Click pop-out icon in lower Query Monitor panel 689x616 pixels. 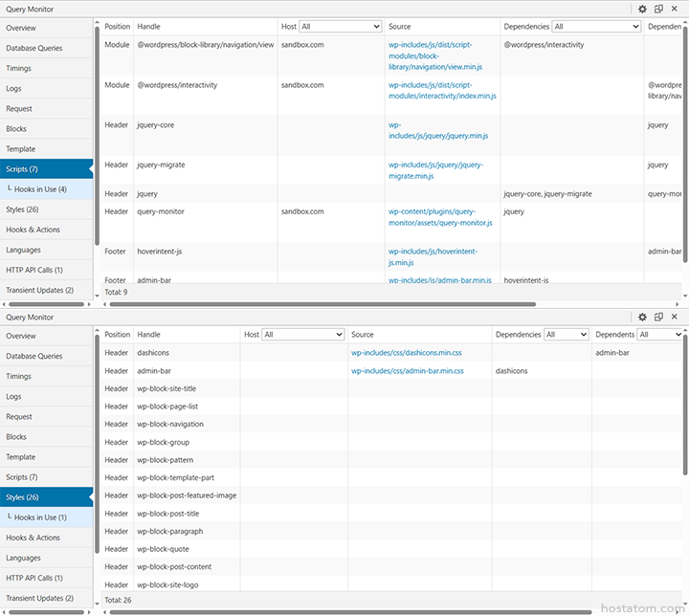658,317
